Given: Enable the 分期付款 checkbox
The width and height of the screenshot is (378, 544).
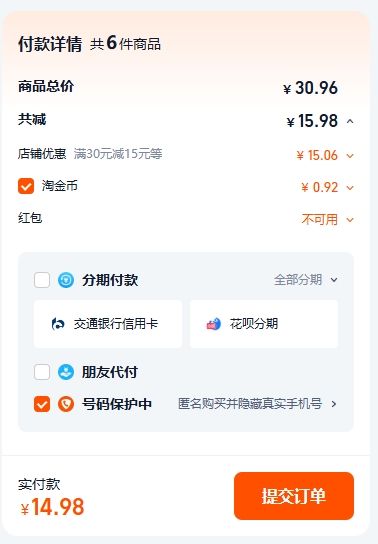Looking at the screenshot, I should pyautogui.click(x=42, y=280).
